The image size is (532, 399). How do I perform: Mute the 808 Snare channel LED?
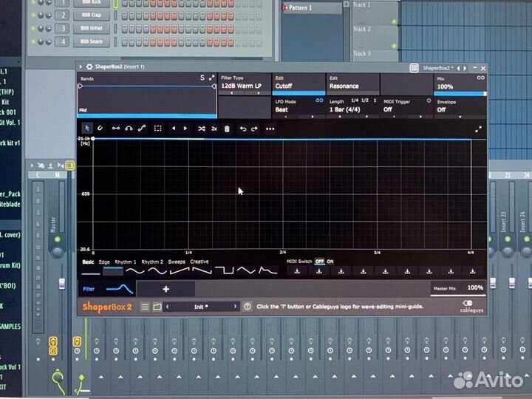33,41
